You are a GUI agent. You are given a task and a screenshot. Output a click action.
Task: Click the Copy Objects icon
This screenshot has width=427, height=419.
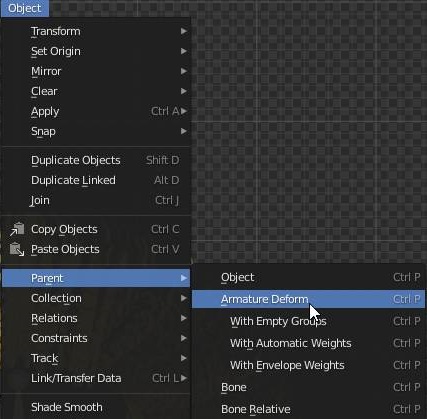[x=17, y=229]
